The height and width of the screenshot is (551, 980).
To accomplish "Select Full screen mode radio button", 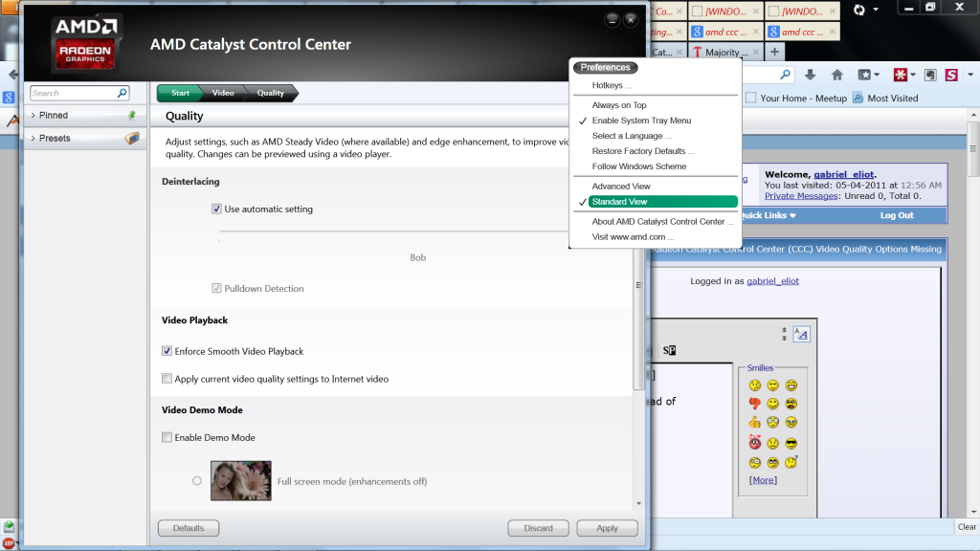I will [x=197, y=481].
